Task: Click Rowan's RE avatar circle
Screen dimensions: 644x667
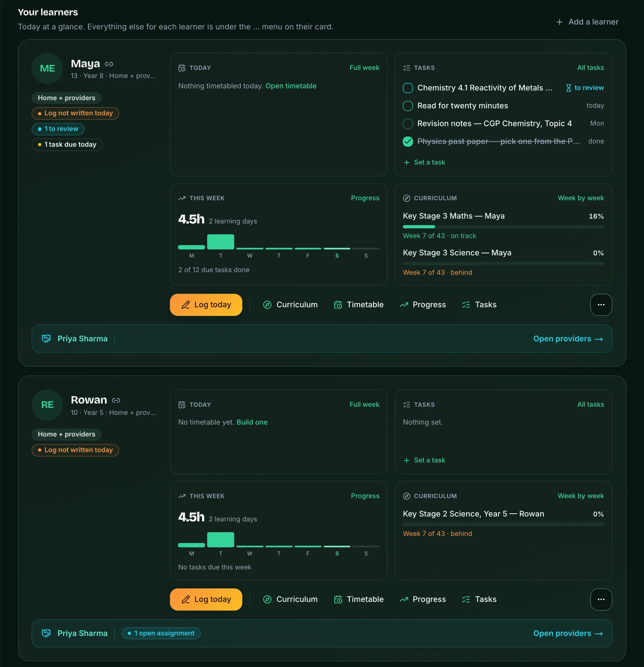Action: [47, 405]
